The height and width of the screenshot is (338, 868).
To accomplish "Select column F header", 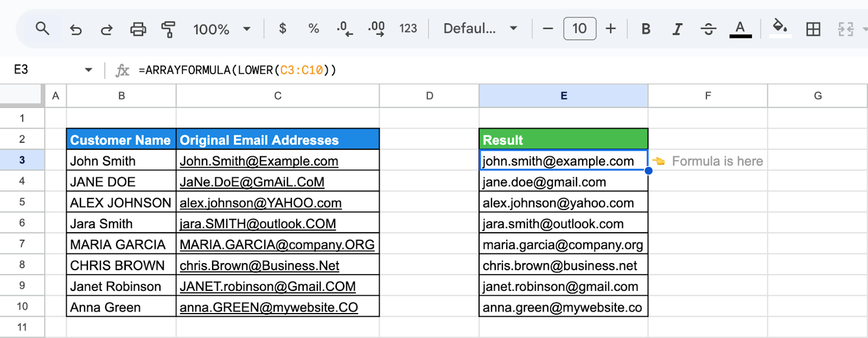I will [708, 95].
